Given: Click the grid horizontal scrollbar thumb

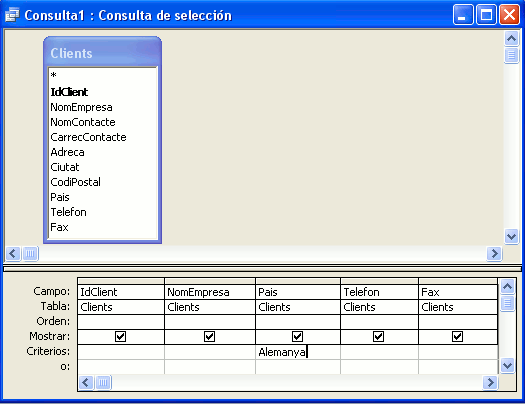Looking at the screenshot, I should point(103,382).
